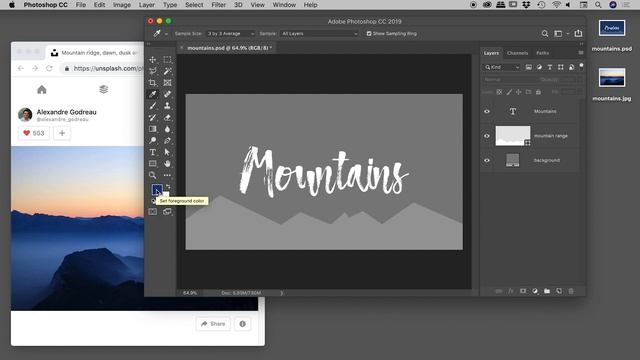Open the Sample All Layers dropdown
Image resolution: width=640 pixels, height=360 pixels.
coord(320,33)
